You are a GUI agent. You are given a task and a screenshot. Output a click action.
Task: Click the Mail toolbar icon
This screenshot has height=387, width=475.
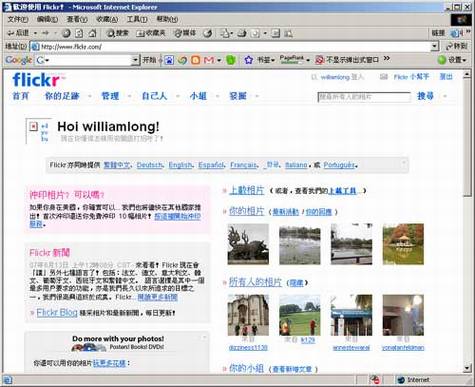click(226, 33)
